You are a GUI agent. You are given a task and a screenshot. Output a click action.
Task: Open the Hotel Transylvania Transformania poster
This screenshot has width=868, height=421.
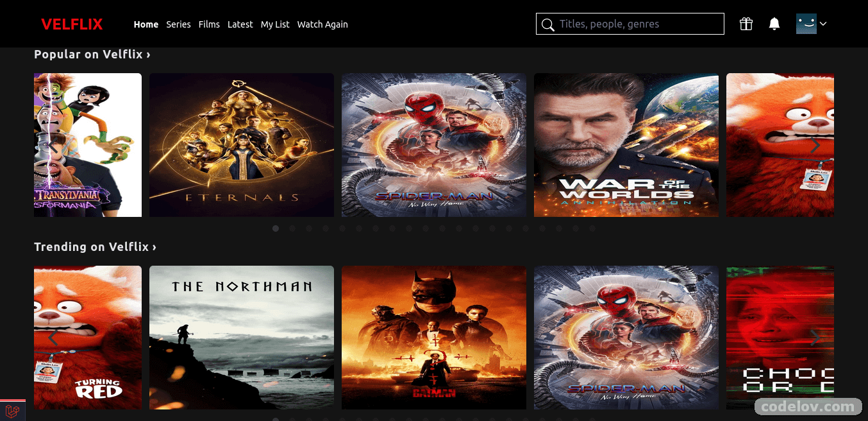pyautogui.click(x=88, y=145)
